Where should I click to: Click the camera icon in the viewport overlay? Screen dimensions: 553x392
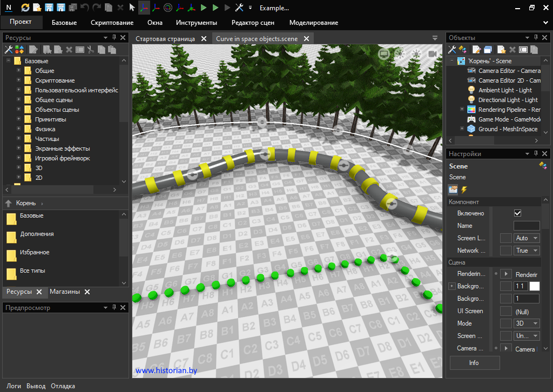click(432, 53)
